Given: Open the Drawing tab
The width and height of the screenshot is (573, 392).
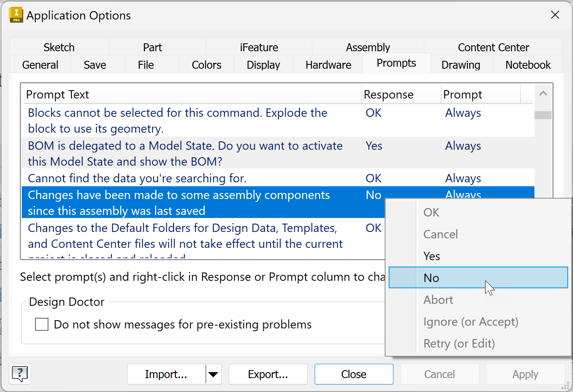Looking at the screenshot, I should pos(461,65).
